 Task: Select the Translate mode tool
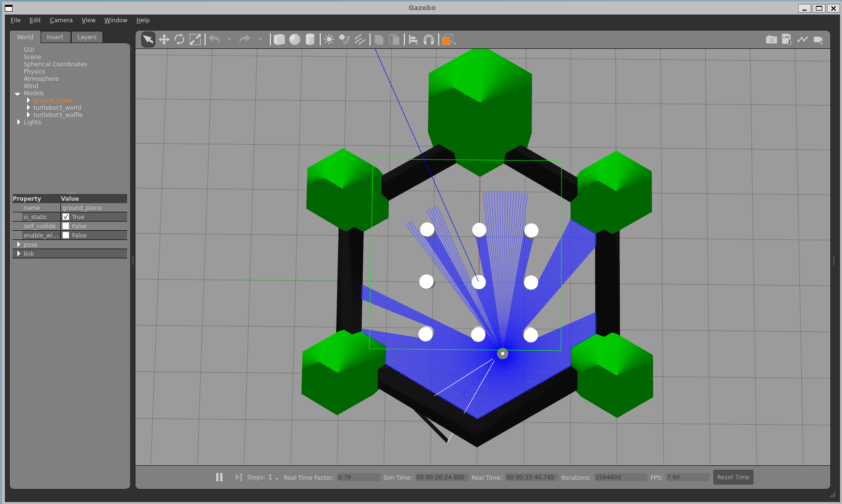[x=164, y=39]
